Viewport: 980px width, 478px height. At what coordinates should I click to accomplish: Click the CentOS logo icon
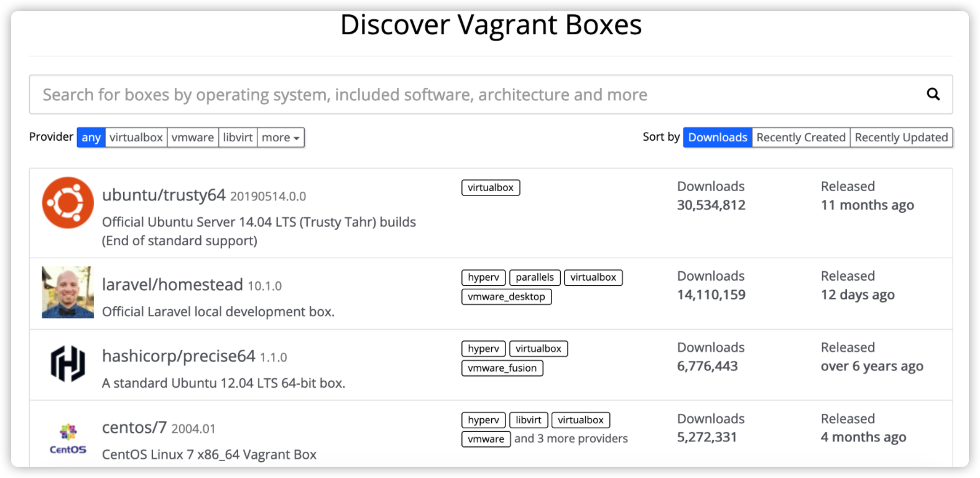pos(68,439)
